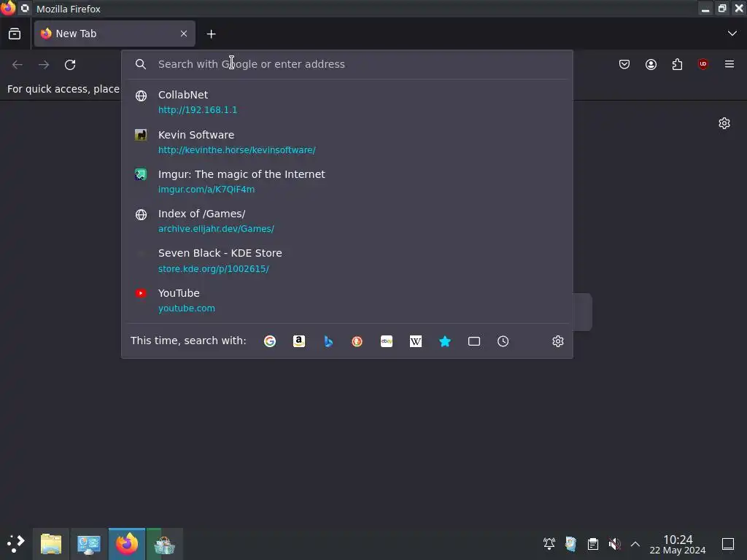Search bookmarks using the star icon
This screenshot has height=560, width=747.
point(445,341)
